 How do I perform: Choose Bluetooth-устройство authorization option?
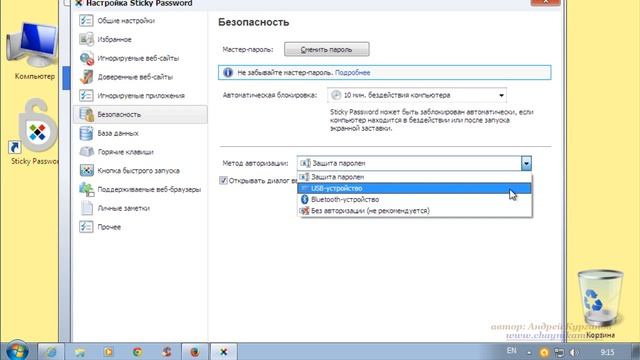point(414,199)
